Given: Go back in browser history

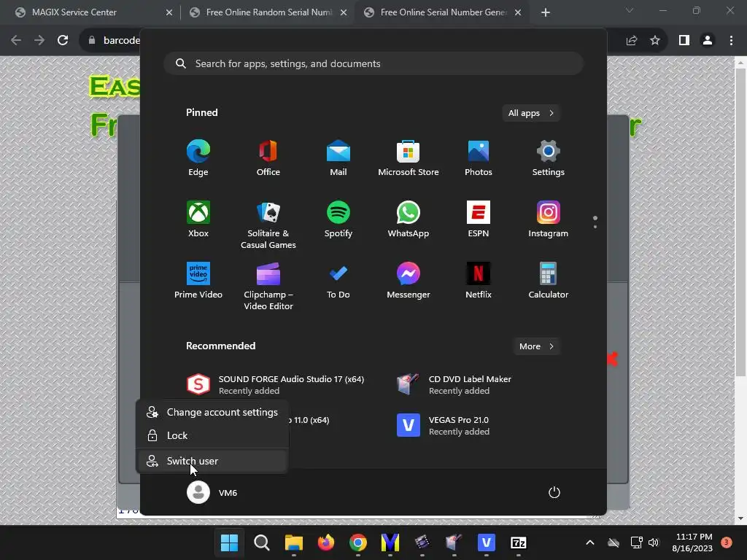Looking at the screenshot, I should 16,41.
